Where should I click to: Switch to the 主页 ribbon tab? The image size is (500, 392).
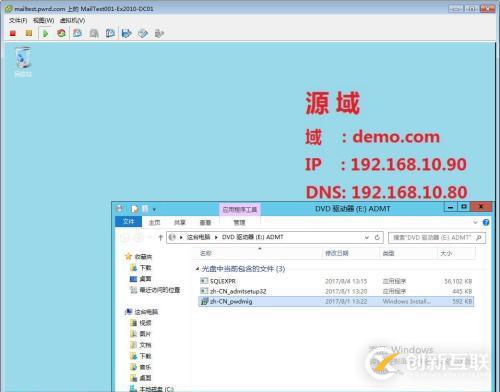pyautogui.click(x=154, y=222)
